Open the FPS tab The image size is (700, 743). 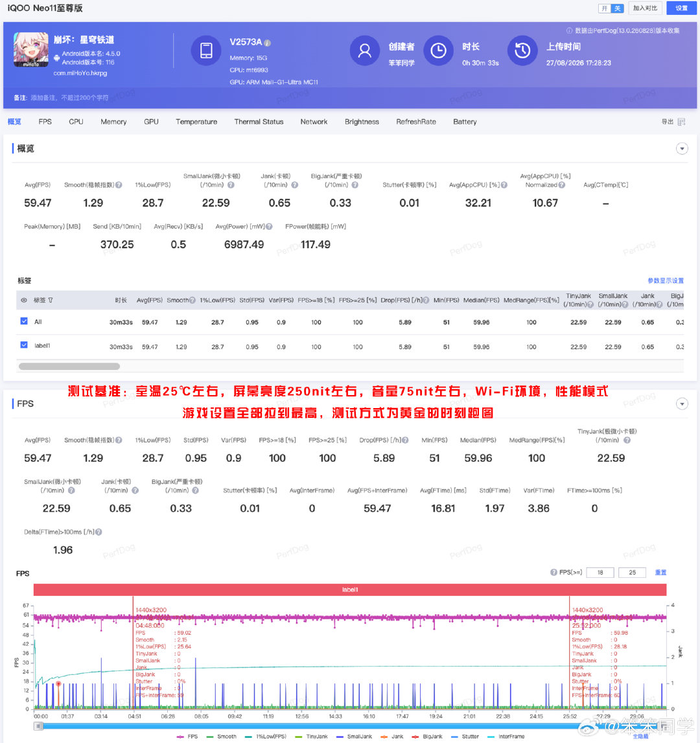coord(45,122)
